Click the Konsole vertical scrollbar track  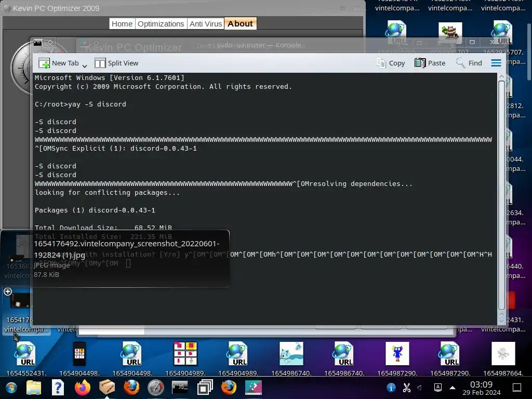point(501,195)
